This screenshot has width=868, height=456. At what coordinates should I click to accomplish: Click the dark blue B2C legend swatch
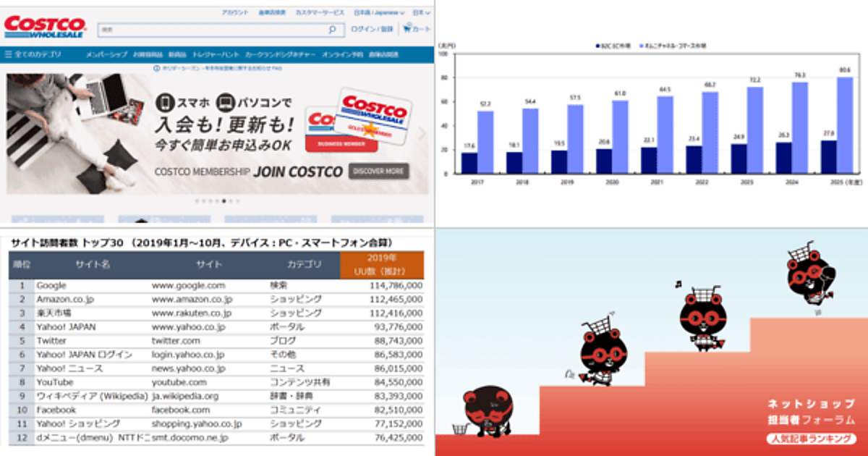tap(597, 45)
